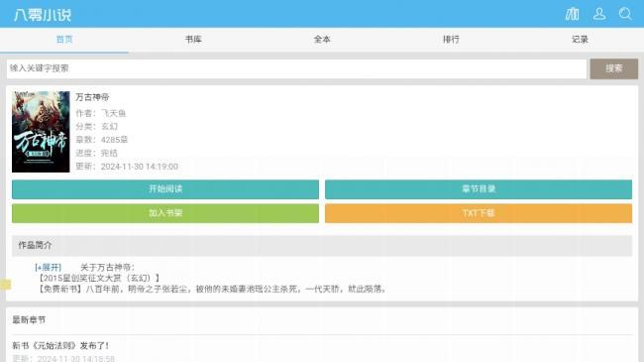Open latest chapter 新书《元始法则》发布了！
The height and width of the screenshot is (362, 644).
point(60,345)
